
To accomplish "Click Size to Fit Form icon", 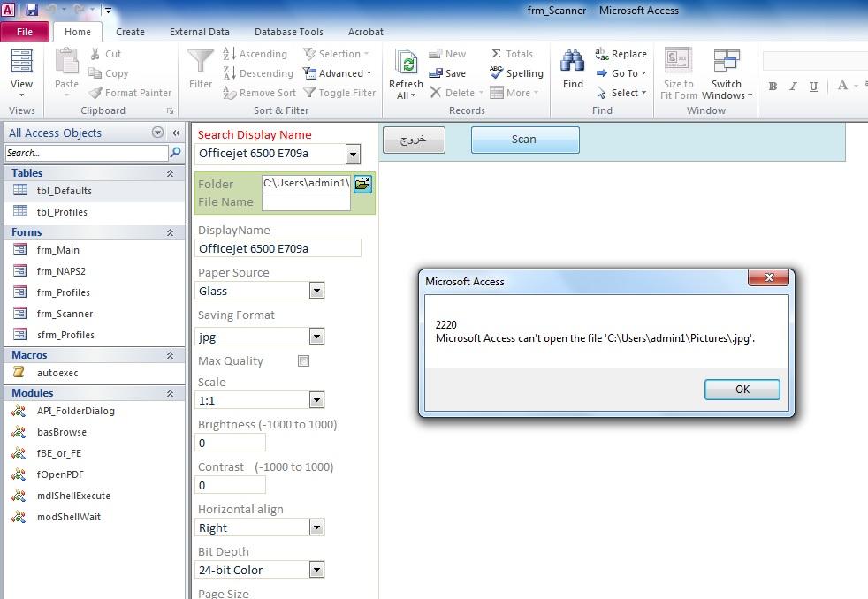I will [x=678, y=60].
